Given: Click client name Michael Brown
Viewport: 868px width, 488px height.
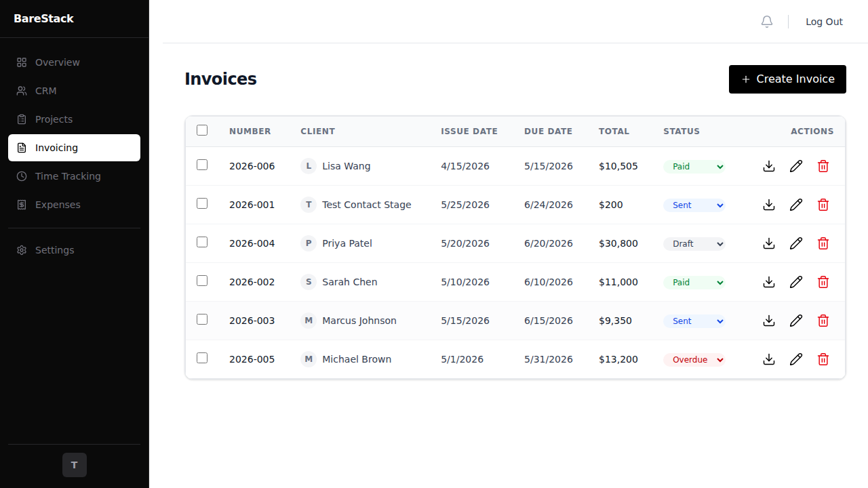Looking at the screenshot, I should (357, 359).
